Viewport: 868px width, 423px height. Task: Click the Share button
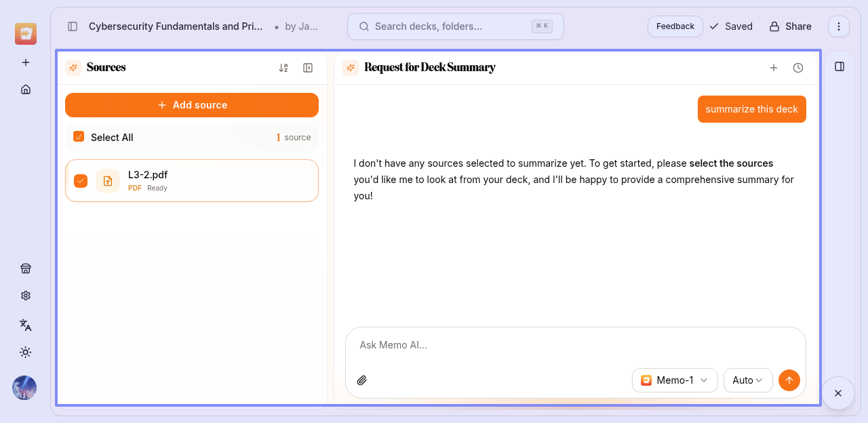790,26
